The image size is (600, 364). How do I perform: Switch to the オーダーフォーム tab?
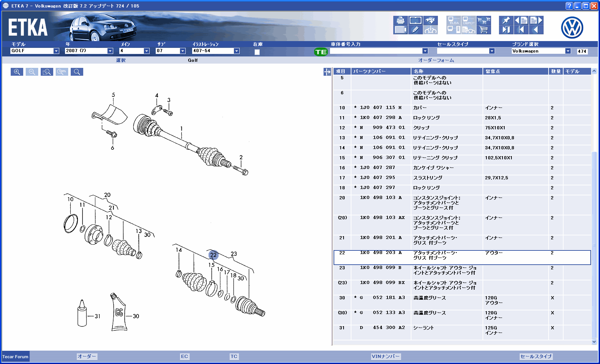[436, 60]
